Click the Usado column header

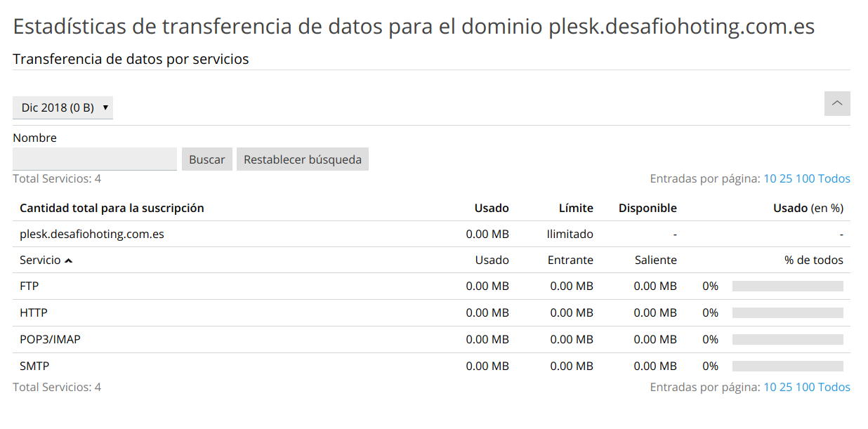(x=492, y=208)
